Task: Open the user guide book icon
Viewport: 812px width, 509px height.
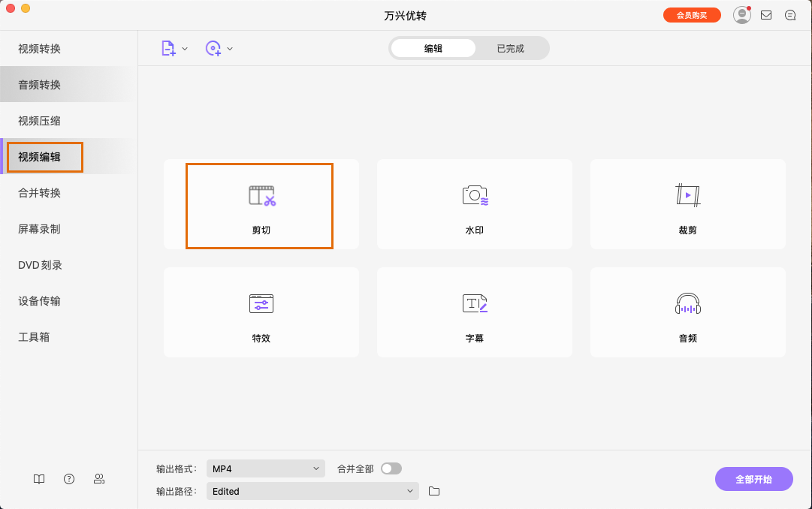Action: (x=38, y=478)
